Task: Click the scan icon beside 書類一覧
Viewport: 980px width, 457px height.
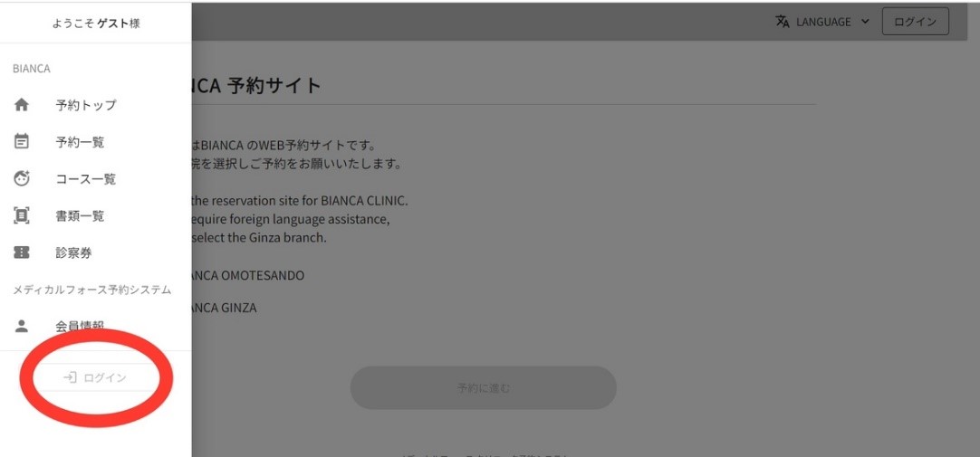Action: coord(23,215)
